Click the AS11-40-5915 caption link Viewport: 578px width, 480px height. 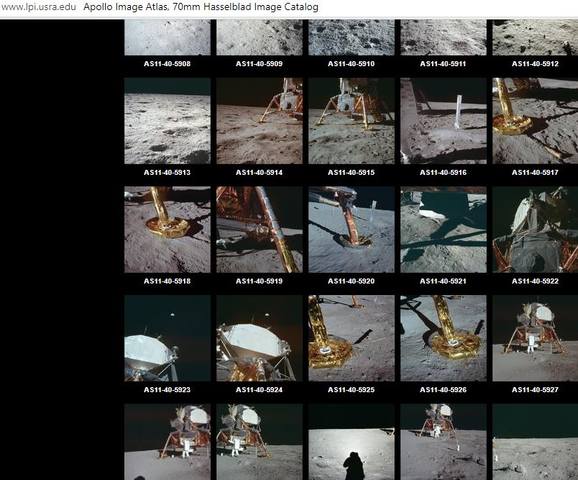coord(351,173)
